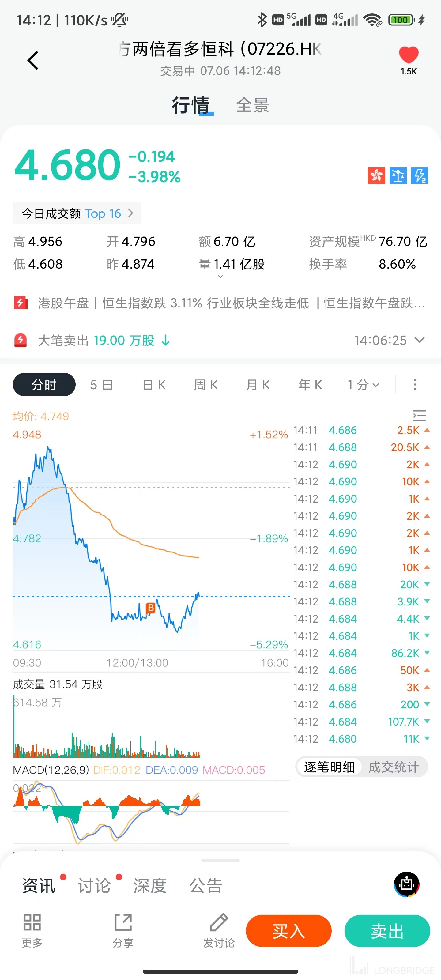This screenshot has width=441, height=980.
Task: Switch to 逐笔明细 view
Action: pos(329,767)
